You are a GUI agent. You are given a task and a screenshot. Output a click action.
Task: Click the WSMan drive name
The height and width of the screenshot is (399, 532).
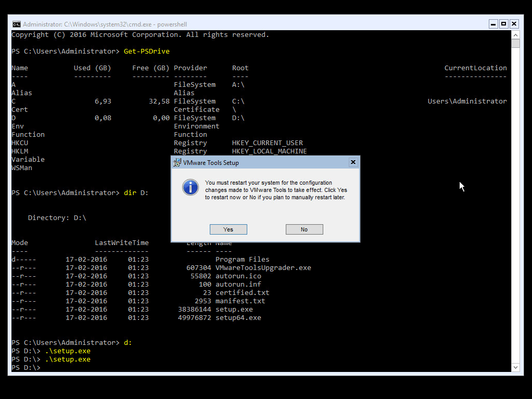point(22,168)
